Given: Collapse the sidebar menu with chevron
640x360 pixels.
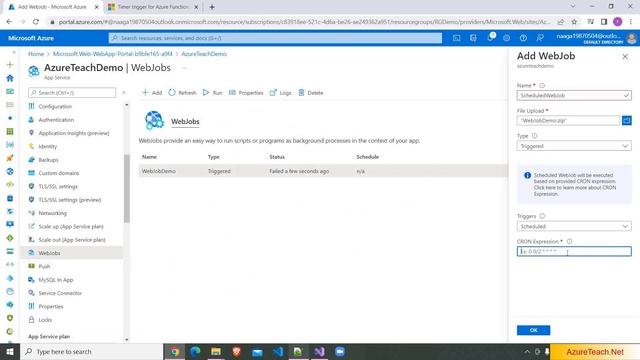Looking at the screenshot, I should (124, 93).
